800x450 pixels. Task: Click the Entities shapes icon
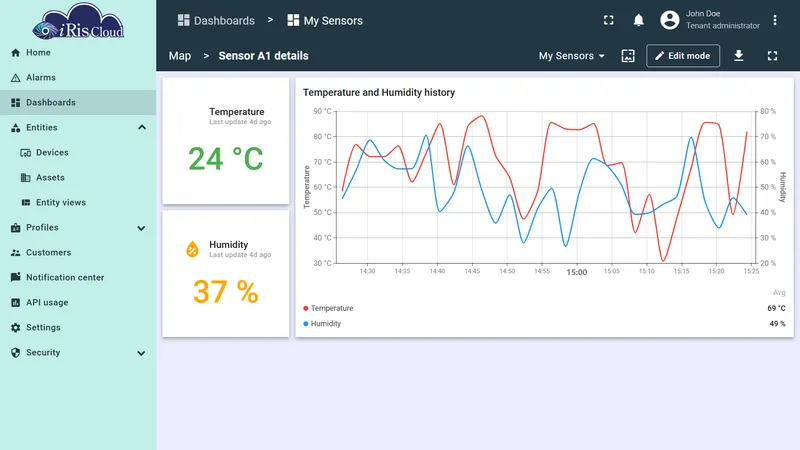pyautogui.click(x=15, y=128)
